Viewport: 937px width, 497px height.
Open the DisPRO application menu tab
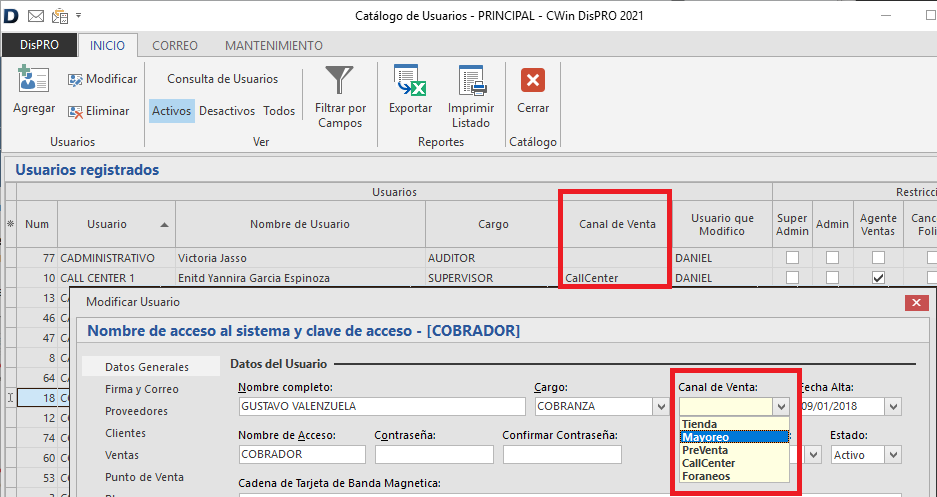39,45
